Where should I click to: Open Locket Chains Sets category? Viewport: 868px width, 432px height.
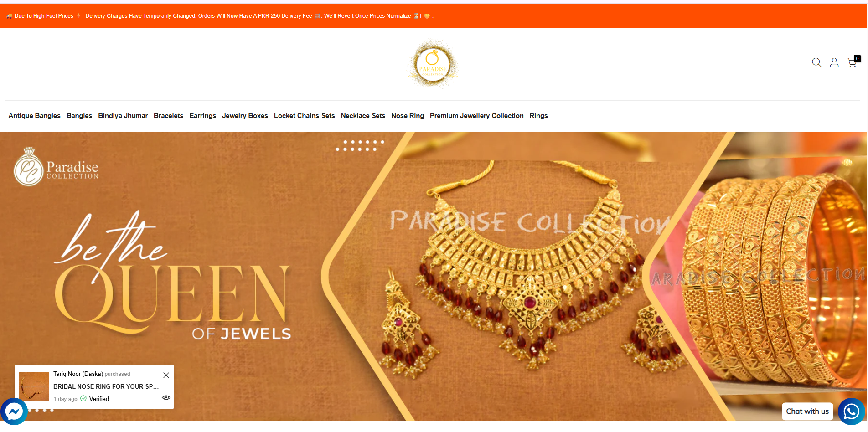point(304,116)
